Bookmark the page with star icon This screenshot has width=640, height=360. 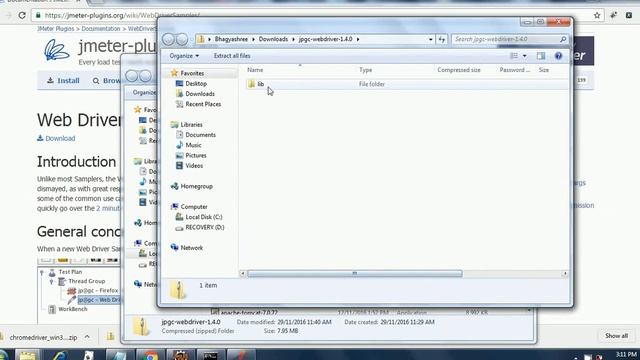pyautogui.click(x=597, y=16)
